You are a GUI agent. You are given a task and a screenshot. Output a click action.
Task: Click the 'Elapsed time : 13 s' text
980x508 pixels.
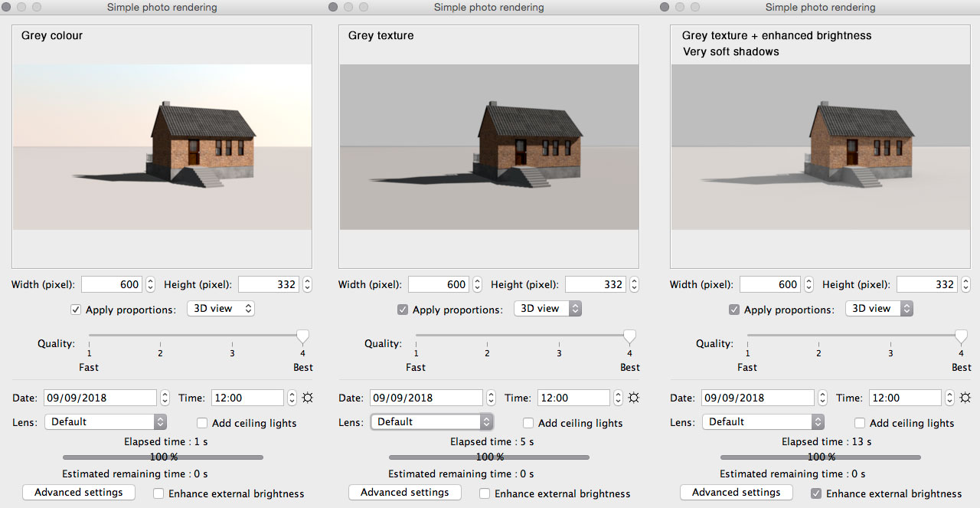[827, 442]
